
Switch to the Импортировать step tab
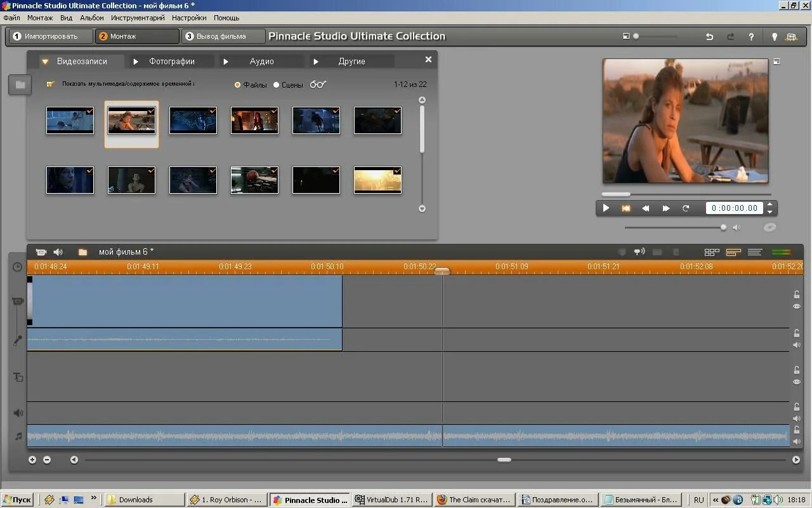[51, 36]
